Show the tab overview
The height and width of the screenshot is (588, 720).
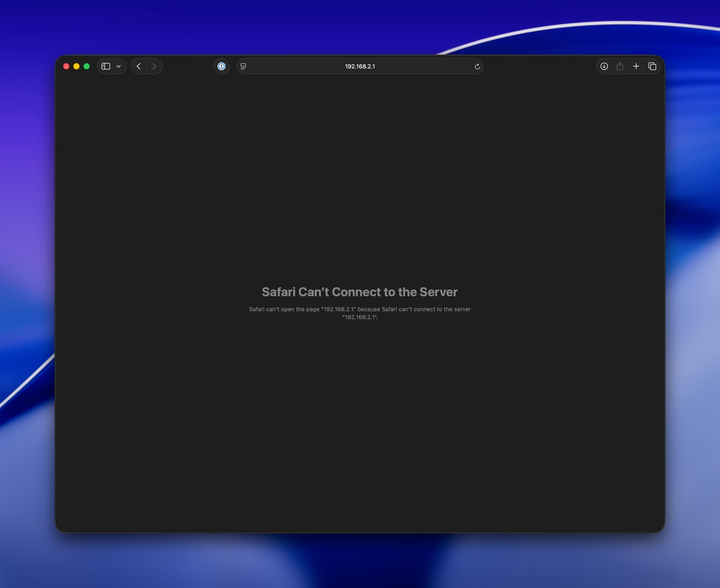click(x=652, y=66)
